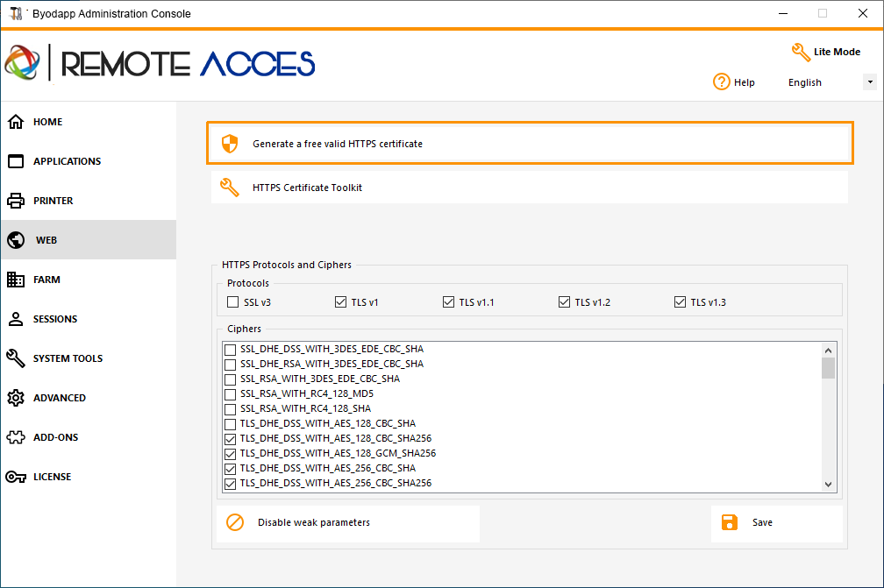Click the orange shield certificate icon
The width and height of the screenshot is (884, 588).
click(x=230, y=144)
